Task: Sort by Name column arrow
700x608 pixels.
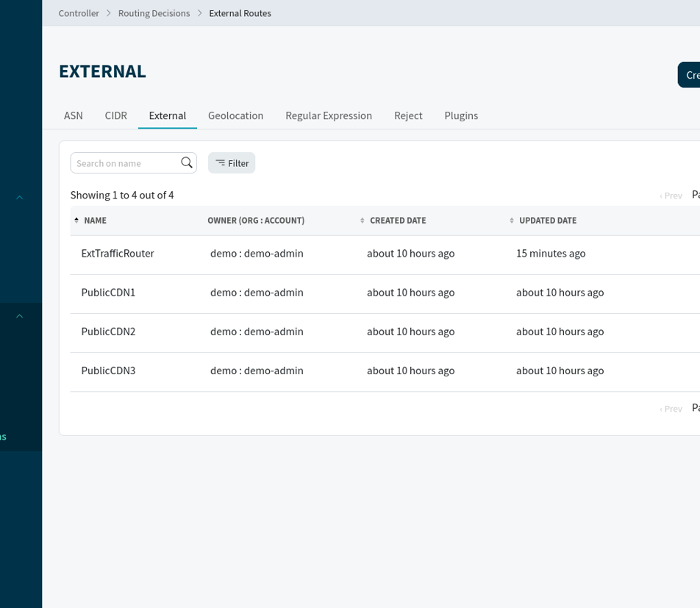Action: pos(76,221)
